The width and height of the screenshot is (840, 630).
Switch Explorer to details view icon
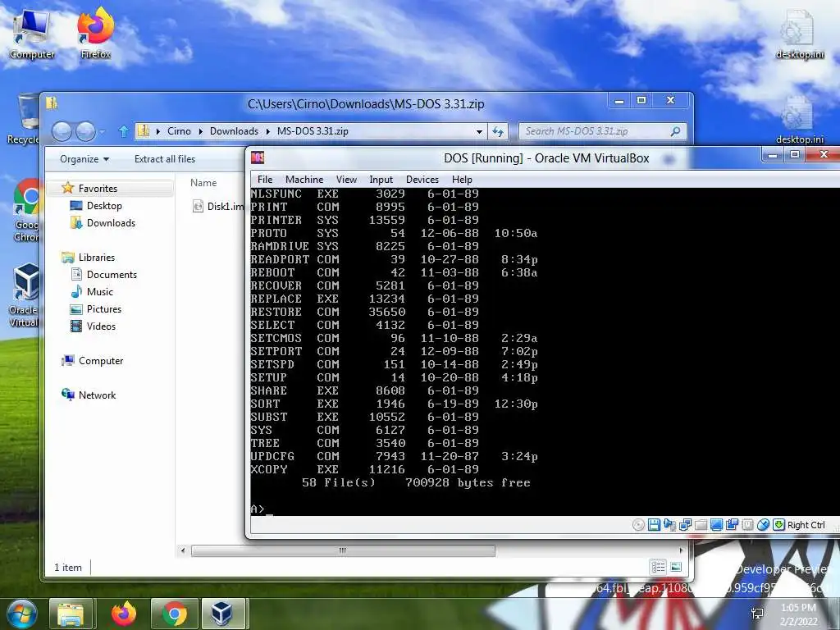[658, 567]
